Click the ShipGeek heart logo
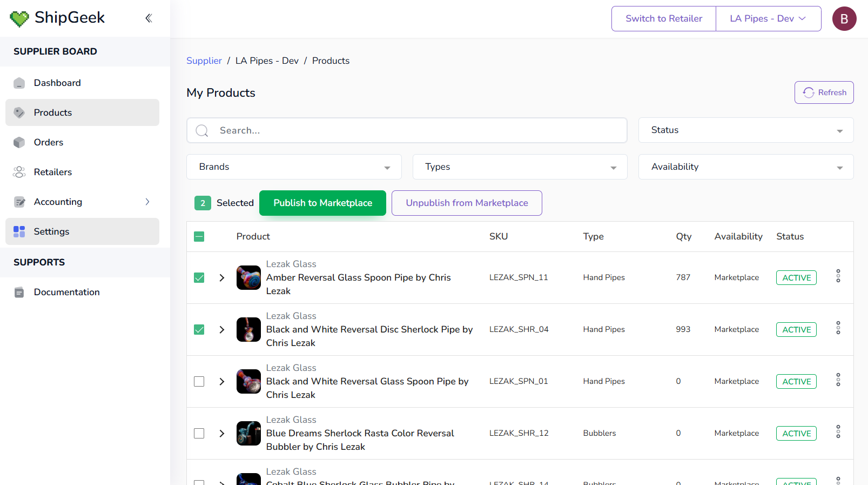Image resolution: width=868 pixels, height=485 pixels. pyautogui.click(x=19, y=19)
